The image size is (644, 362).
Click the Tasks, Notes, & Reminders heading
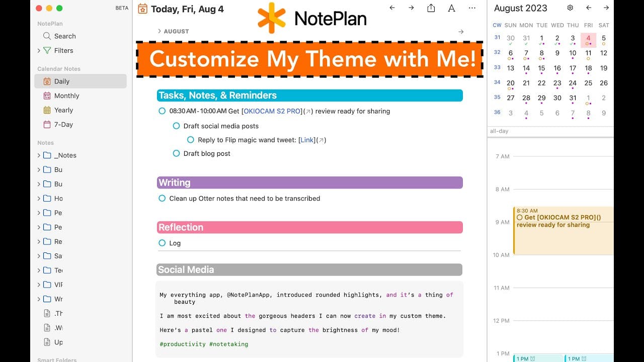(309, 96)
